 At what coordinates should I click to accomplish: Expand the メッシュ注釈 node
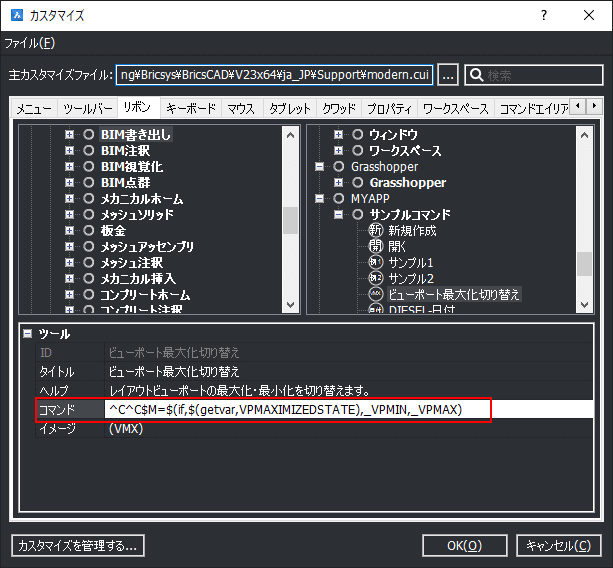click(69, 262)
